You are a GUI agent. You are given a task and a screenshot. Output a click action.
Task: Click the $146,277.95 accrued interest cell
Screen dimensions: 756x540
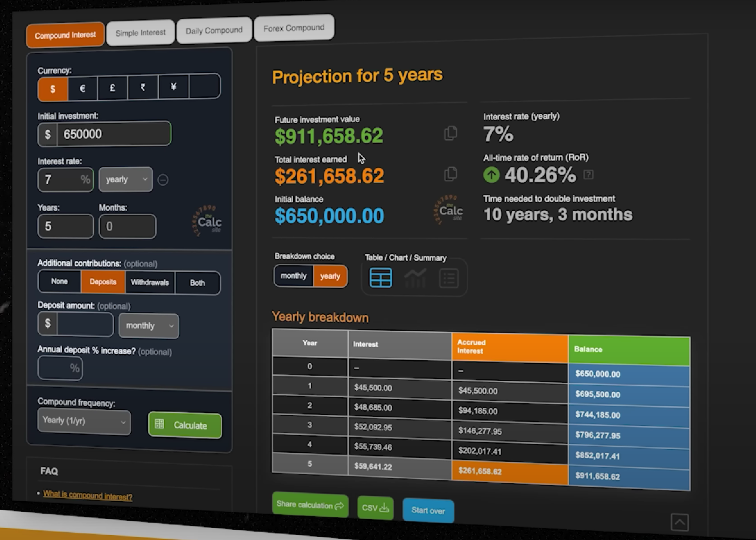coord(511,431)
